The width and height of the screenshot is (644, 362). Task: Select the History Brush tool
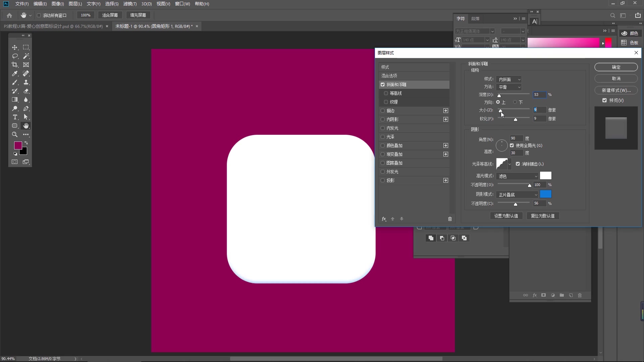15,91
